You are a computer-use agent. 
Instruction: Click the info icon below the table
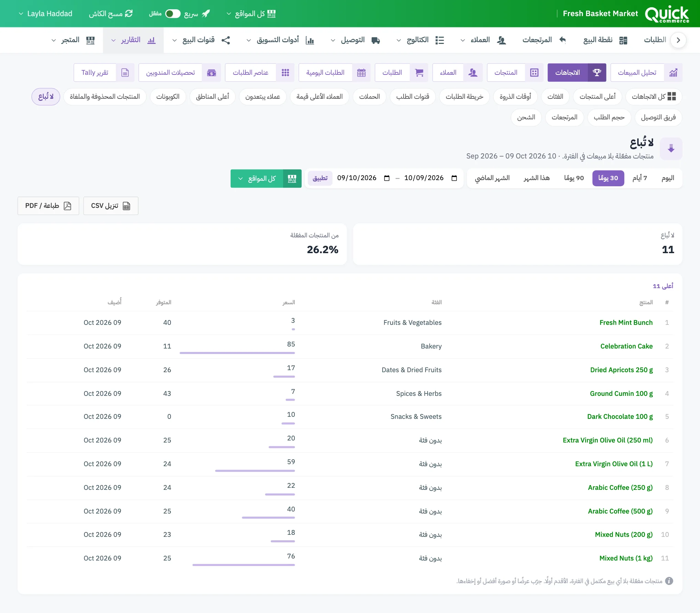[x=669, y=581]
